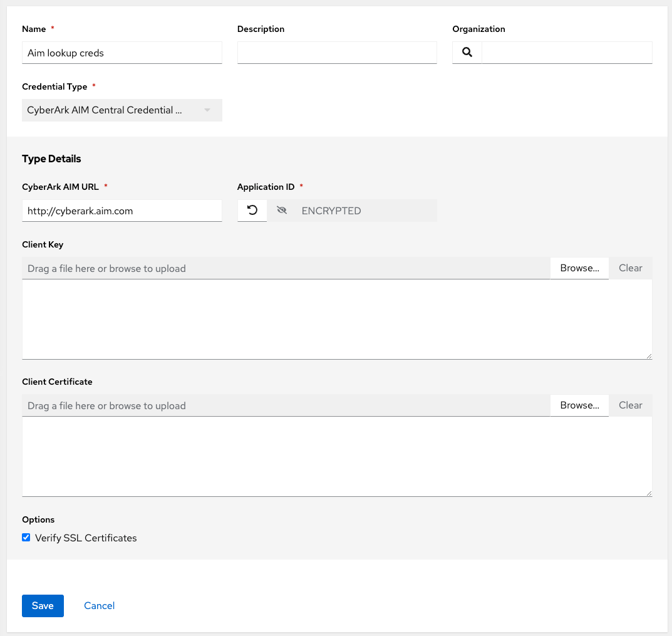672x636 pixels.
Task: Select the CyberArk AIM URL field
Action: (121, 211)
